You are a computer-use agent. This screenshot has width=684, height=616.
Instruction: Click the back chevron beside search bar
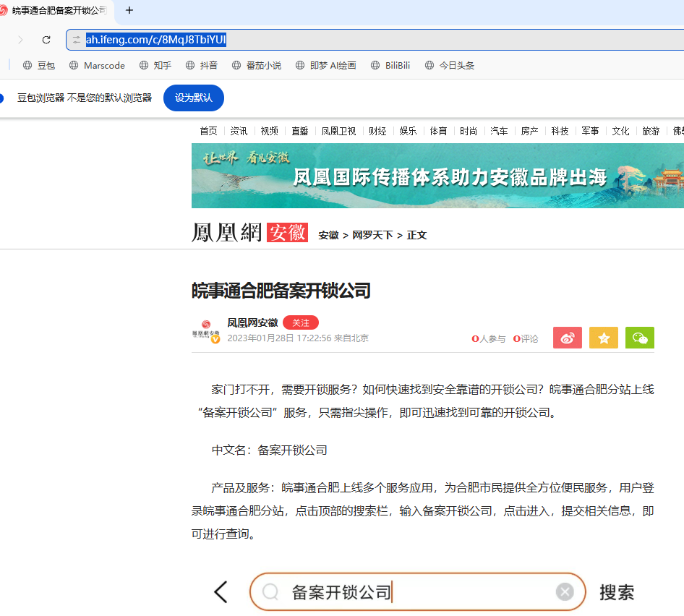point(221,592)
